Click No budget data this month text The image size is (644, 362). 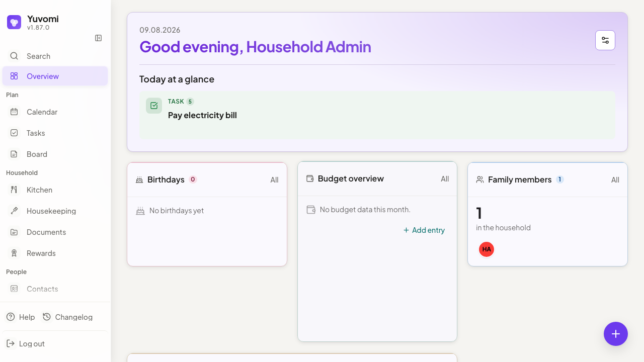(365, 210)
